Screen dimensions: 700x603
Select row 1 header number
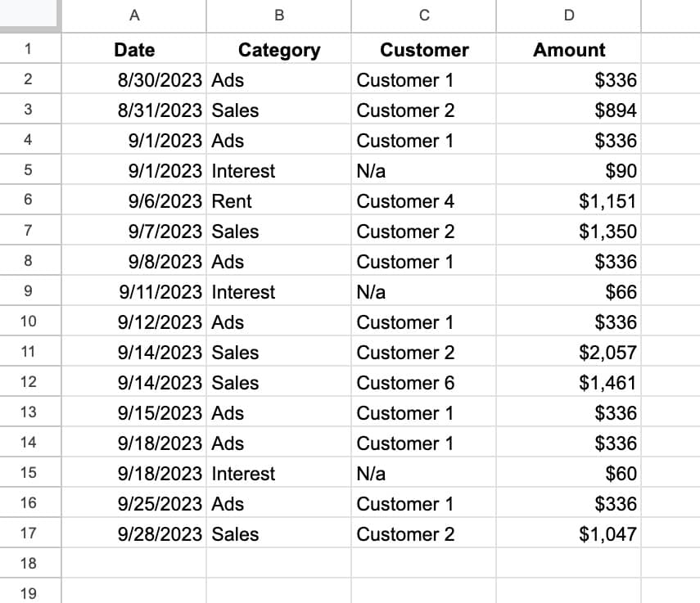coord(29,50)
